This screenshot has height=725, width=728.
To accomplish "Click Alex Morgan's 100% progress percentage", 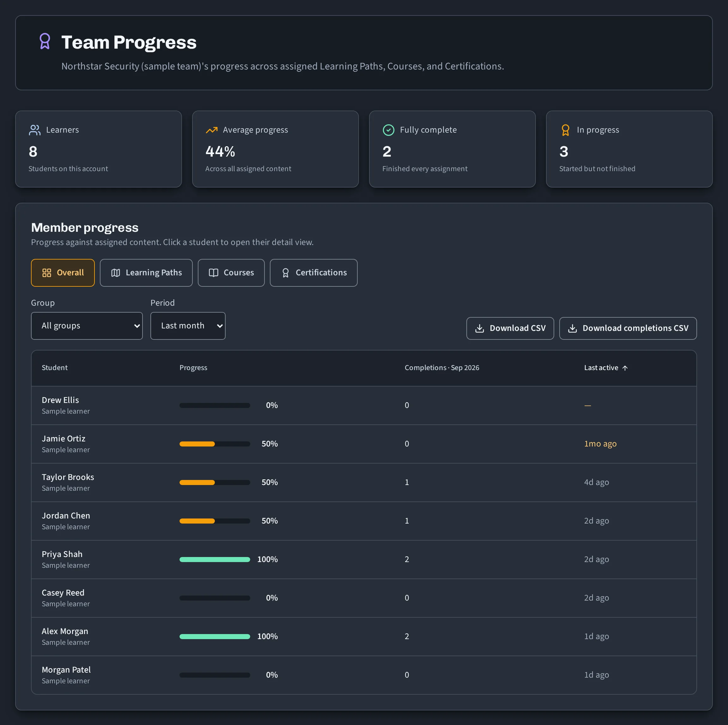I will coord(268,636).
